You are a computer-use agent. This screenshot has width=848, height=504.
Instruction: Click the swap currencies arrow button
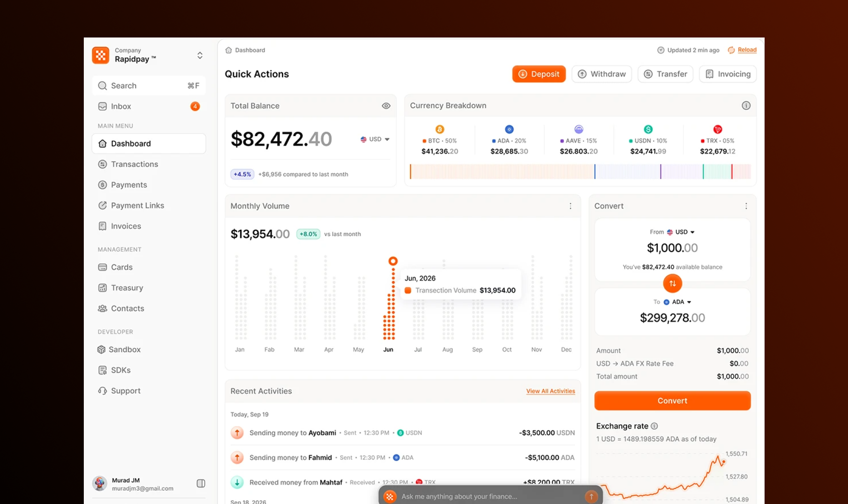point(672,283)
